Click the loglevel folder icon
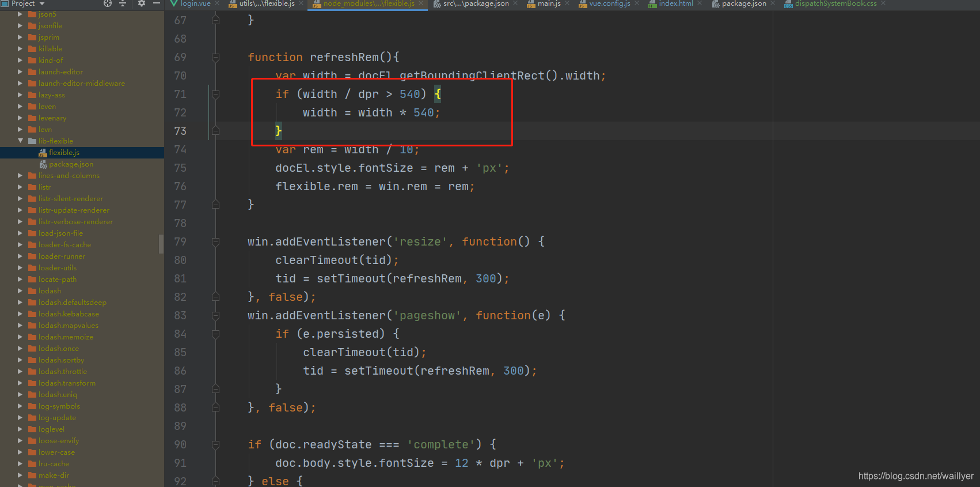 tap(32, 429)
